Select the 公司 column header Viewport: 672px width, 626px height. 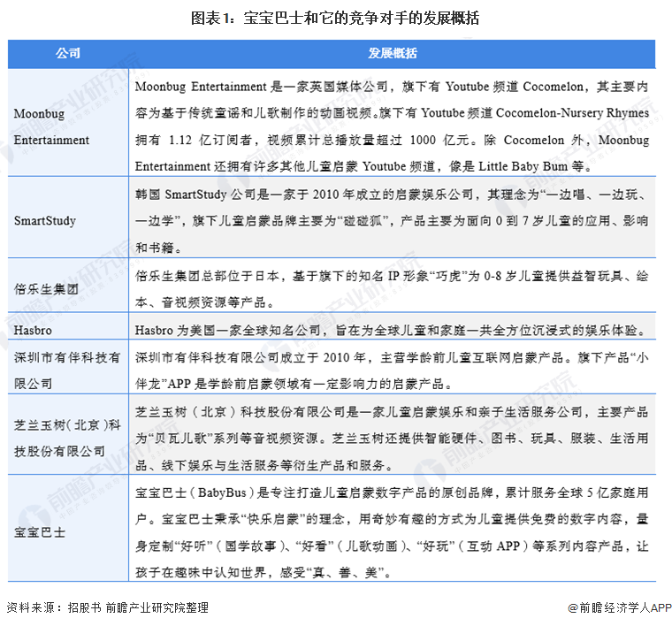point(68,54)
